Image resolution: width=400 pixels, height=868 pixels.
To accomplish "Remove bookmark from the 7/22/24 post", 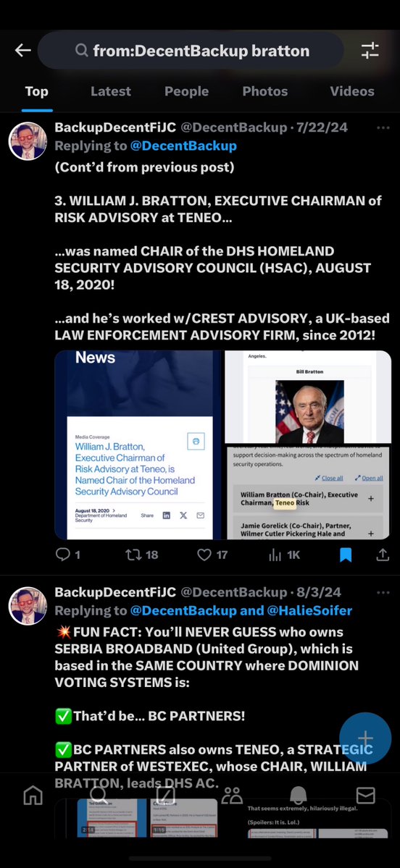I will click(x=345, y=554).
